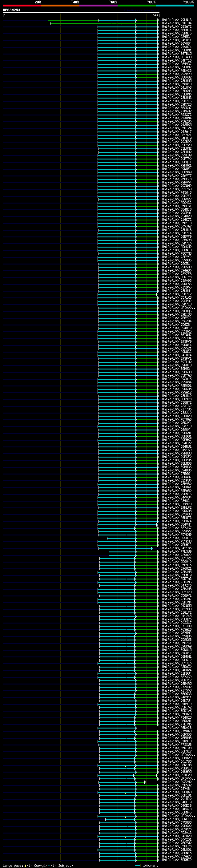197x868 pixels.
Task: Select the UniRef100_Q84VH4 label
Action: tap(177, 524)
